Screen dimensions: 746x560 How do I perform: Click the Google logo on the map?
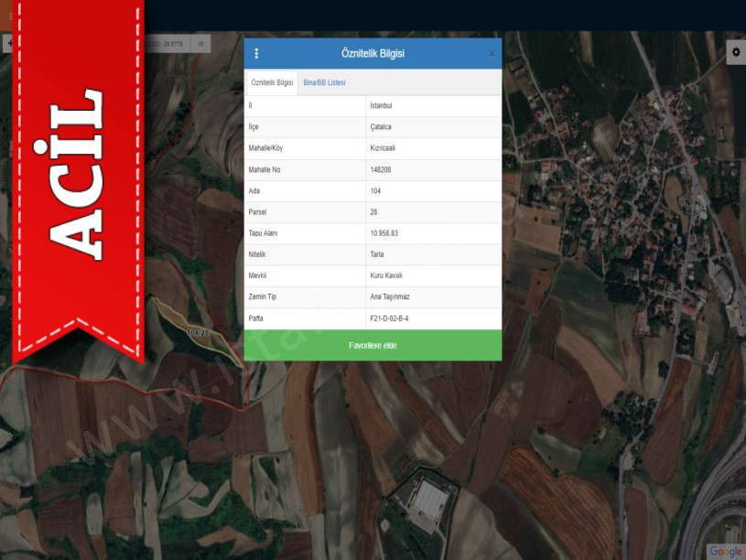coord(725,551)
